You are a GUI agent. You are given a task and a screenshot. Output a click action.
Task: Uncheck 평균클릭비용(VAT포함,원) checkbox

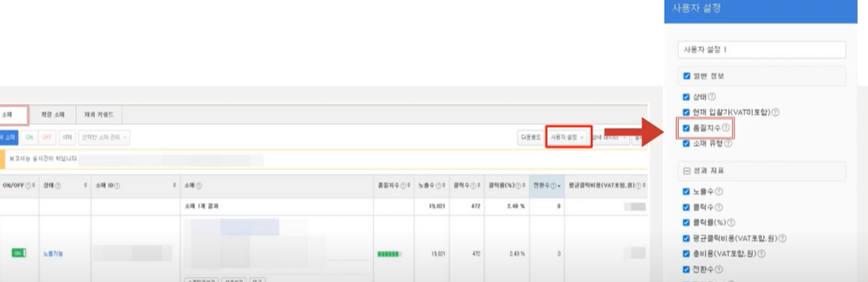(x=686, y=238)
